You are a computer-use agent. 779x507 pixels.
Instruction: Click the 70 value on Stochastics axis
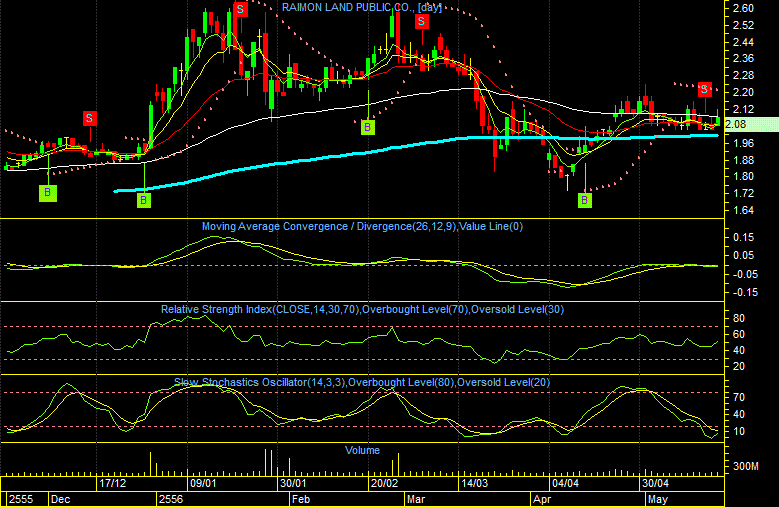[x=739, y=397]
